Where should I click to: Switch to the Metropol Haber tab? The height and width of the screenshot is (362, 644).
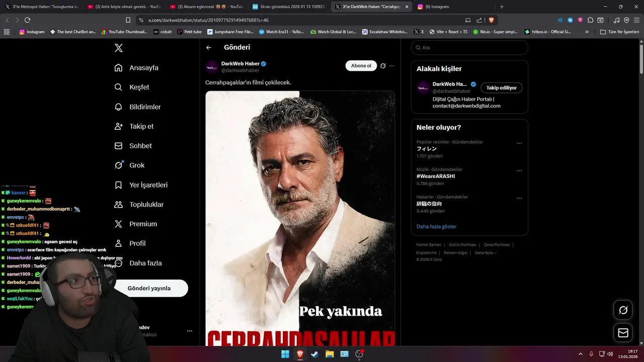click(x=41, y=7)
